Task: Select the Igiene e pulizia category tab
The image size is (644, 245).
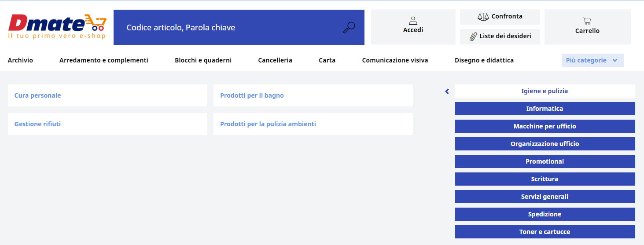Action: tap(545, 91)
